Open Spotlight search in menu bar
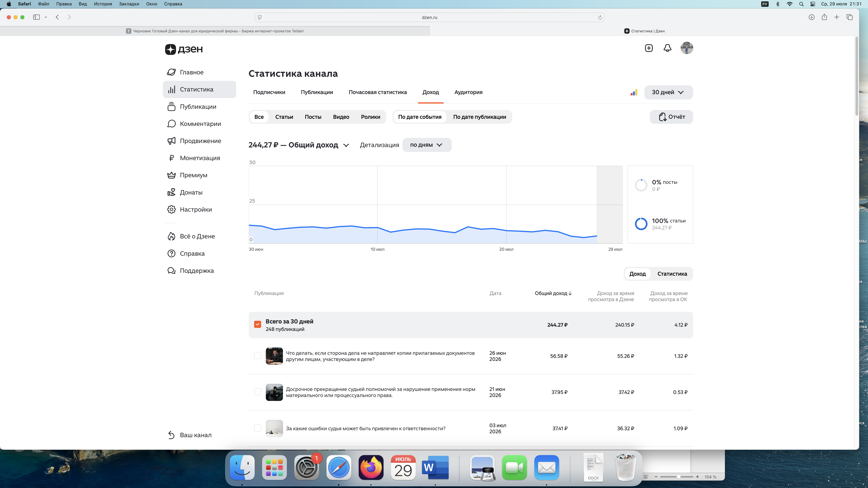Viewport: 868px width, 488px height. 801,4
